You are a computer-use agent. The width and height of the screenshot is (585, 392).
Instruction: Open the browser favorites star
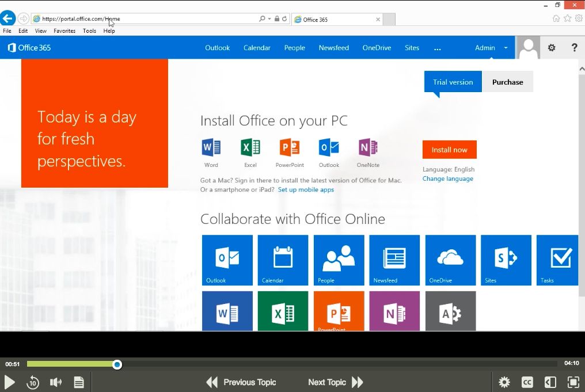pyautogui.click(x=567, y=18)
